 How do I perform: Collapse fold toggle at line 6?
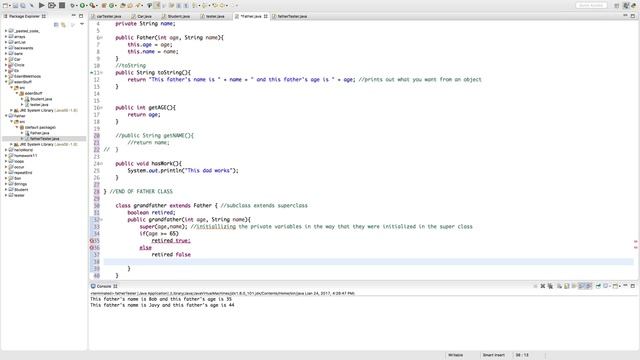pyautogui.click(x=101, y=38)
